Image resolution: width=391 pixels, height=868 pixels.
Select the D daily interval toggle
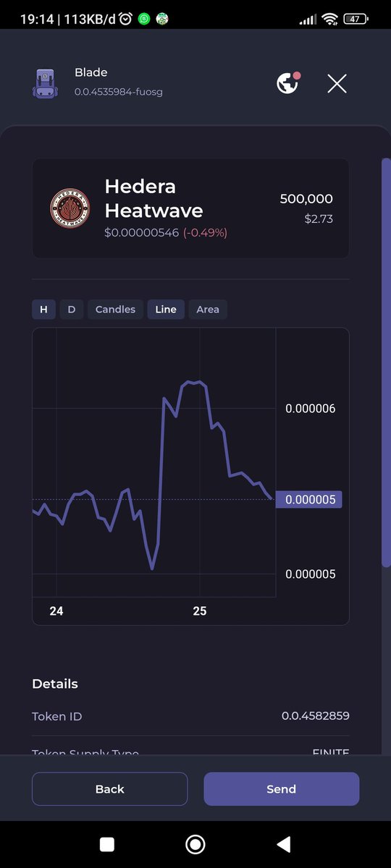(71, 310)
